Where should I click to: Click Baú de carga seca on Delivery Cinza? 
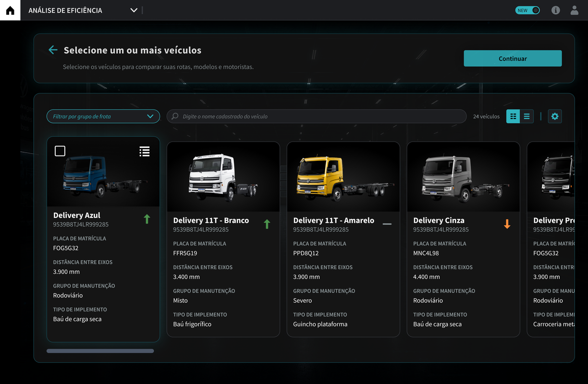click(x=438, y=324)
